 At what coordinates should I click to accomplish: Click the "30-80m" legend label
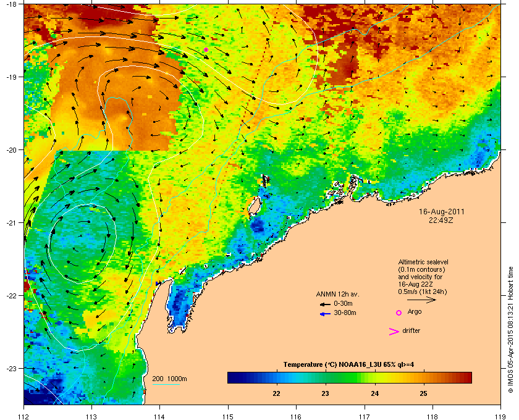click(345, 313)
